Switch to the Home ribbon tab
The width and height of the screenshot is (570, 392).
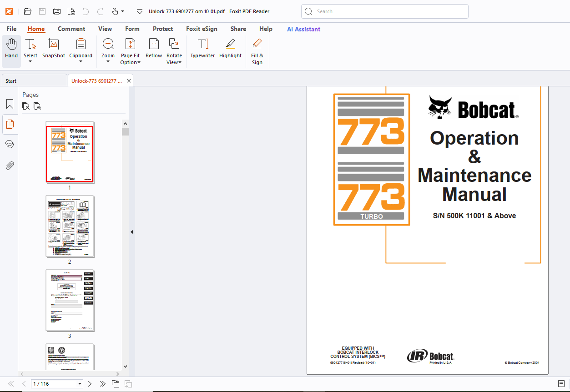[36, 29]
